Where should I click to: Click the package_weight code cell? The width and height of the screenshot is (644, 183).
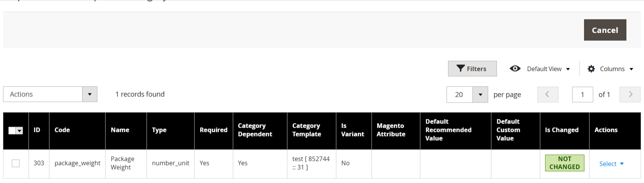point(78,163)
